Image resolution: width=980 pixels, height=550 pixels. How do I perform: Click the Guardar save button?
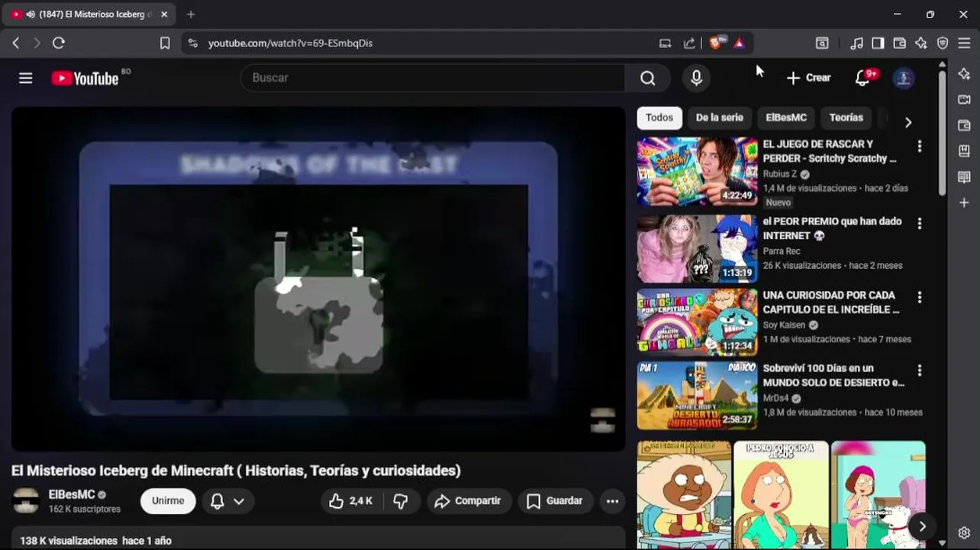[555, 501]
